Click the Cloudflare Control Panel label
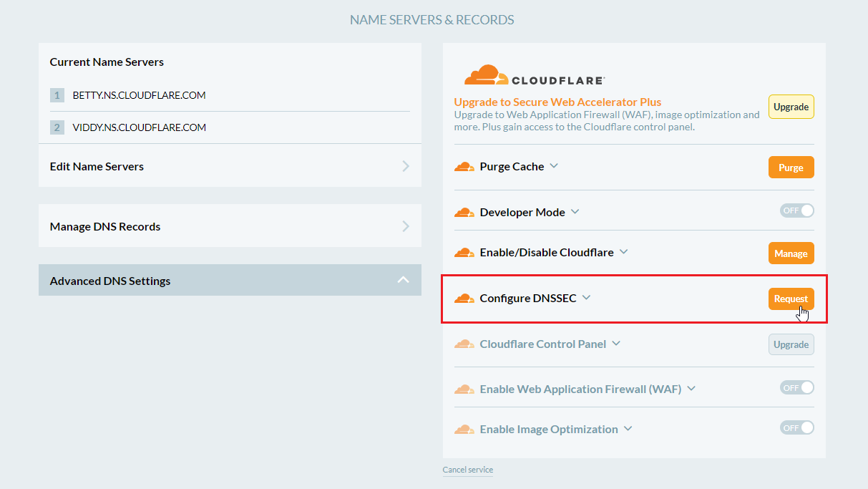 click(543, 344)
